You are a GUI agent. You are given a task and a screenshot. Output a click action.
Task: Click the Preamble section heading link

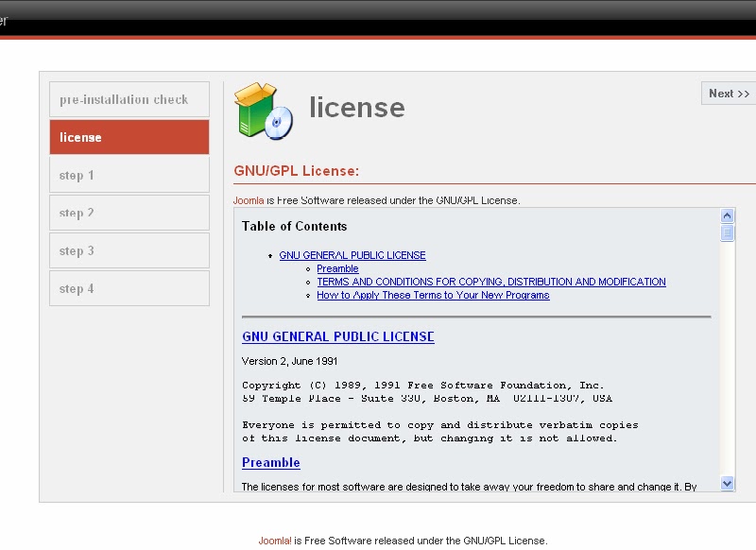coord(271,462)
